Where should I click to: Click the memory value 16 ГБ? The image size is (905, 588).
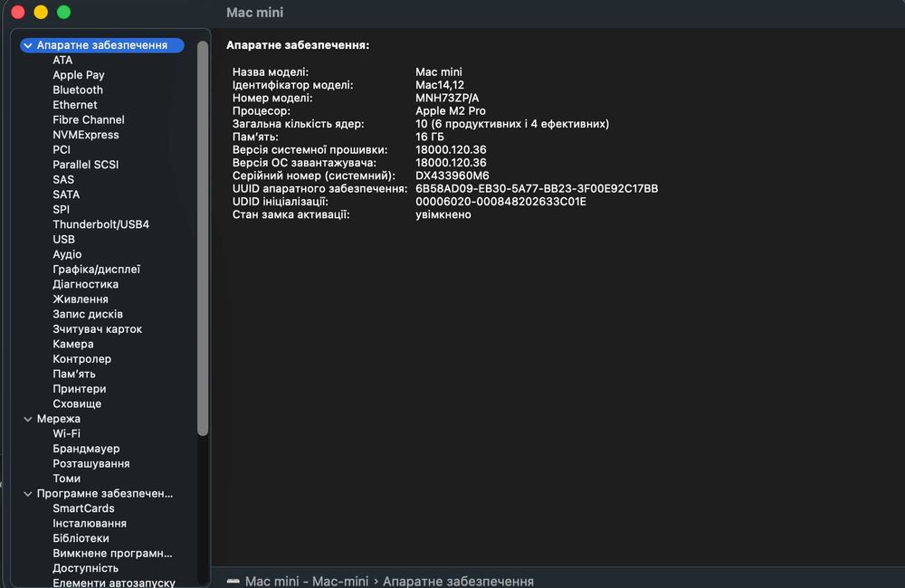(430, 137)
